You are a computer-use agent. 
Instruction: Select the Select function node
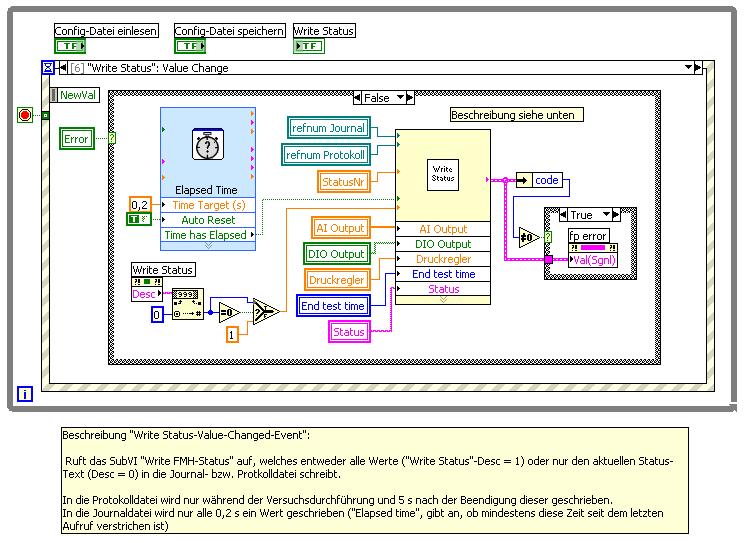[266, 312]
